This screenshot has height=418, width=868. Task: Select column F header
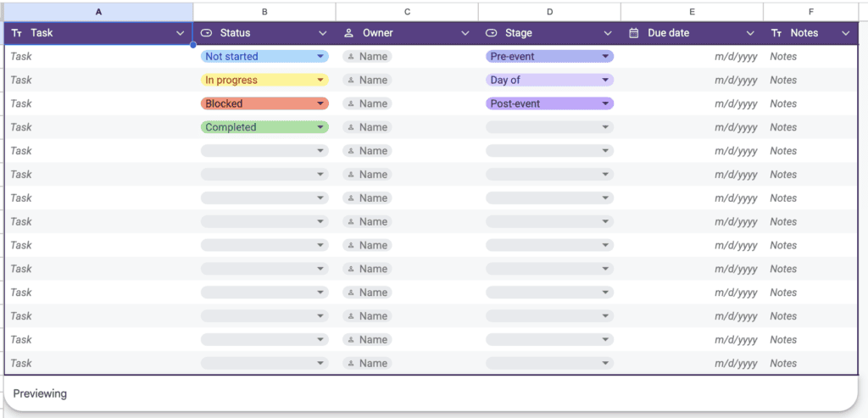[811, 12]
